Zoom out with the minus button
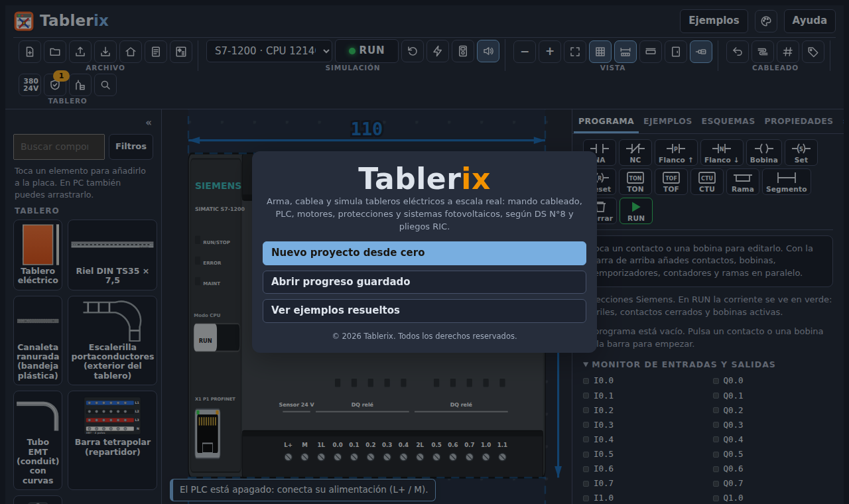The image size is (849, 504). pos(525,51)
